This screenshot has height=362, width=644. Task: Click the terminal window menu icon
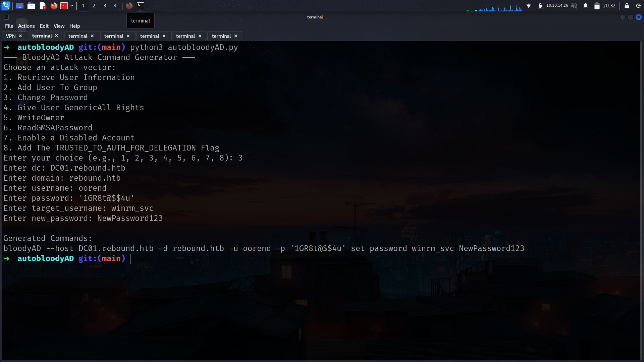[6, 17]
